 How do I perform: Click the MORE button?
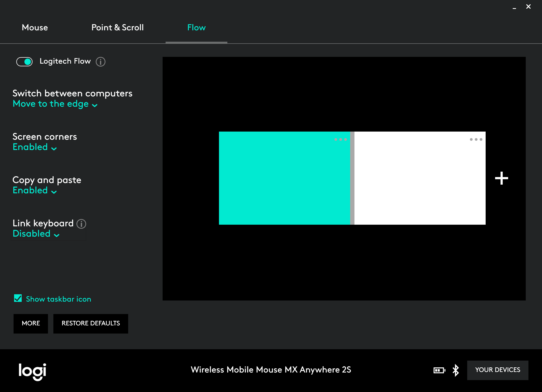31,323
